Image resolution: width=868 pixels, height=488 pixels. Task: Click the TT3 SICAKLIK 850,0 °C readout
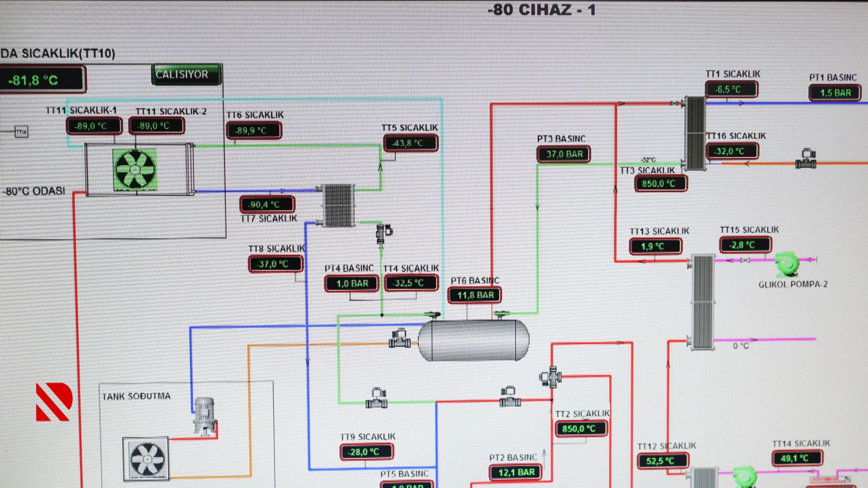[x=660, y=184]
